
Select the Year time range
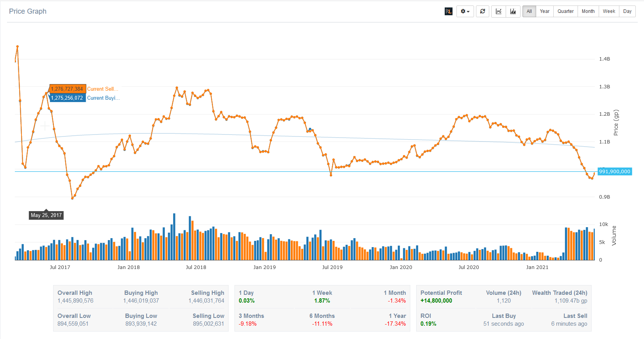[x=544, y=11]
